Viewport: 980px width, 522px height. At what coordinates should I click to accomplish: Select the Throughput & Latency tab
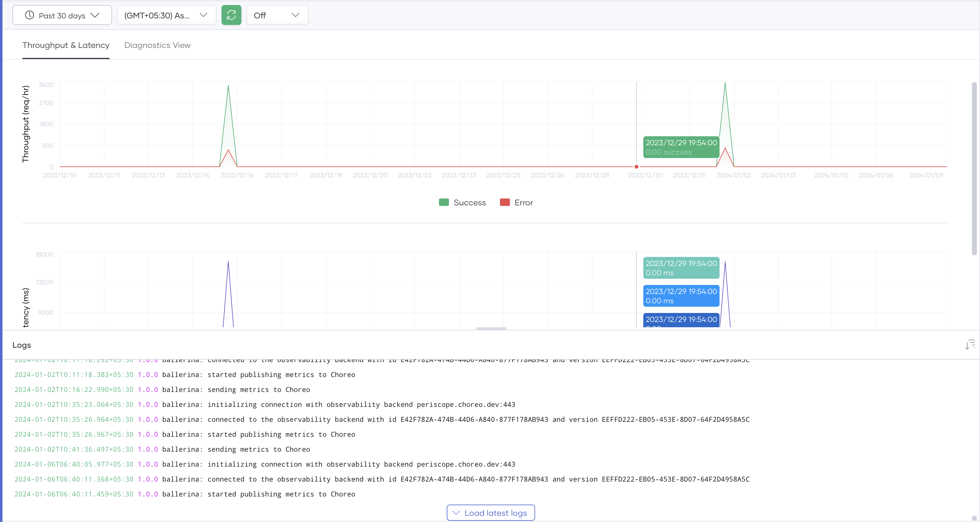66,45
